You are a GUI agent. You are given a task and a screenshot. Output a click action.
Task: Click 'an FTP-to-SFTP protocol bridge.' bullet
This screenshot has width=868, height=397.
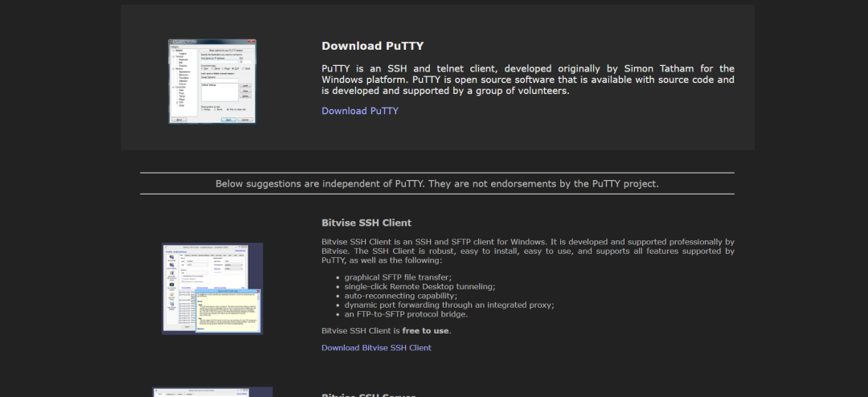406,314
